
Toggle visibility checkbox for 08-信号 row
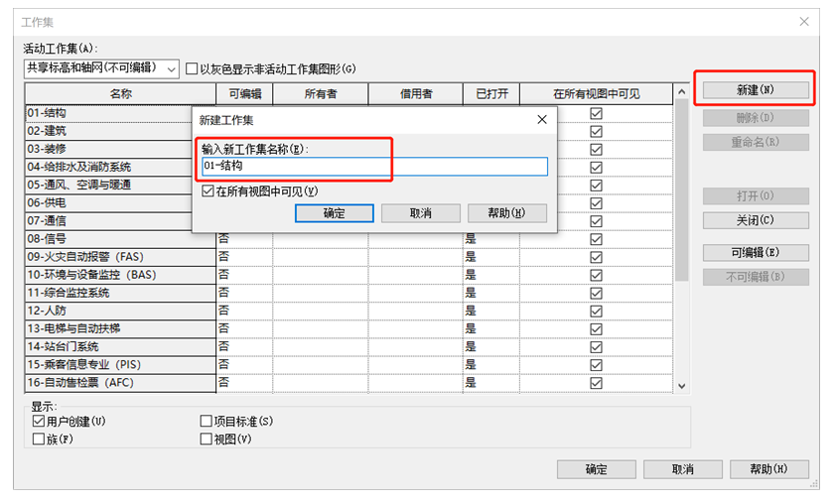click(x=597, y=239)
